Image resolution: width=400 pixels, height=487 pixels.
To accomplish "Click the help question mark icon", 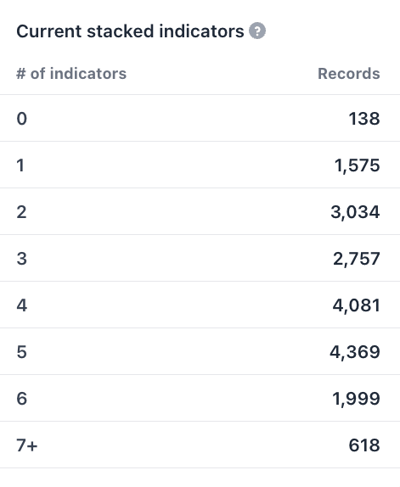I will [x=257, y=31].
